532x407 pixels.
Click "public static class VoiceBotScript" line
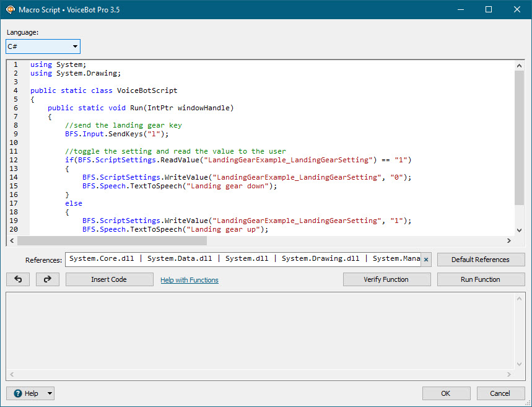click(104, 90)
